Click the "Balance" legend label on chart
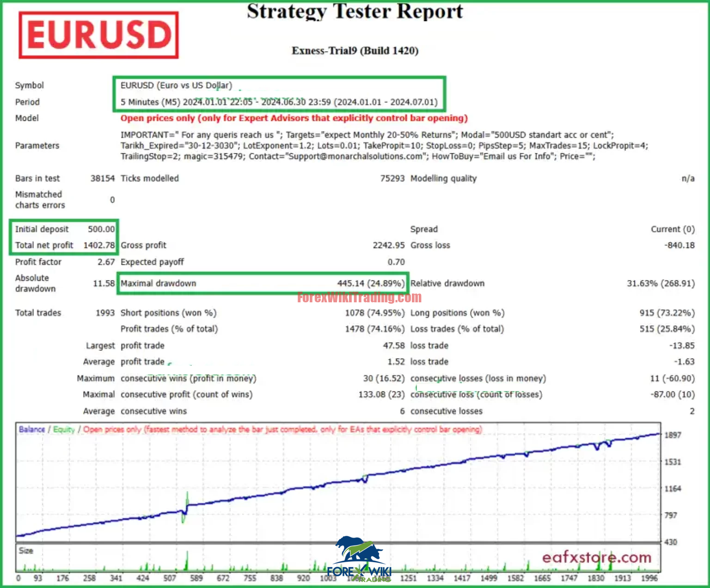The image size is (710, 588). tap(32, 429)
